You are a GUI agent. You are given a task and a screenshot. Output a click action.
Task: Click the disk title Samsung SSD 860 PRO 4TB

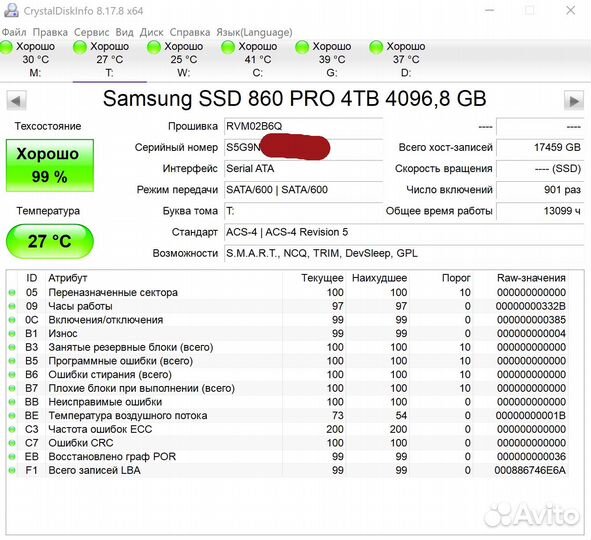click(294, 98)
